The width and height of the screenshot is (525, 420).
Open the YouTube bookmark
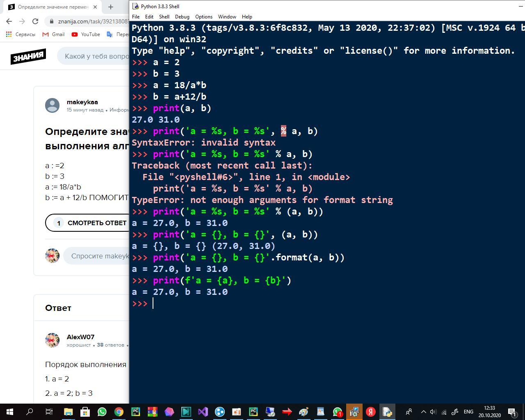[x=86, y=34]
